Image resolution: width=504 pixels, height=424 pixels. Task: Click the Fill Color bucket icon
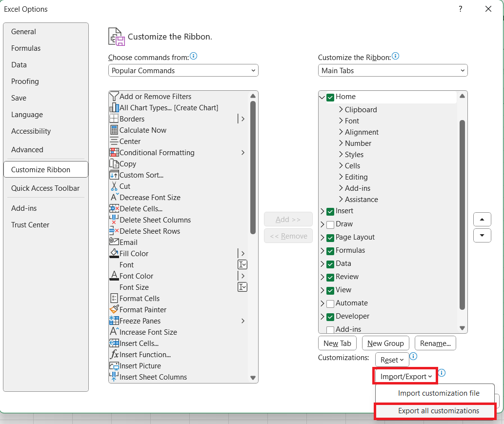click(x=114, y=253)
